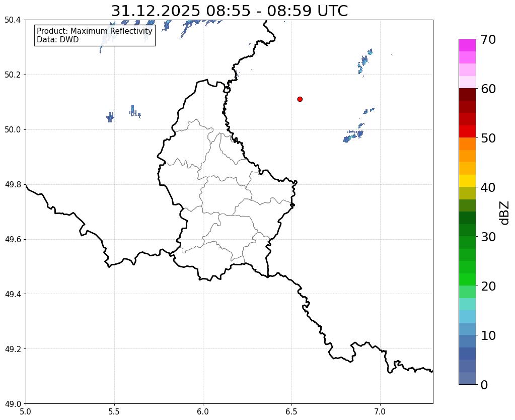The height and width of the screenshot is (420, 515).
Task: Click the Product Maximum Reflectivity legend box
Action: [95, 35]
